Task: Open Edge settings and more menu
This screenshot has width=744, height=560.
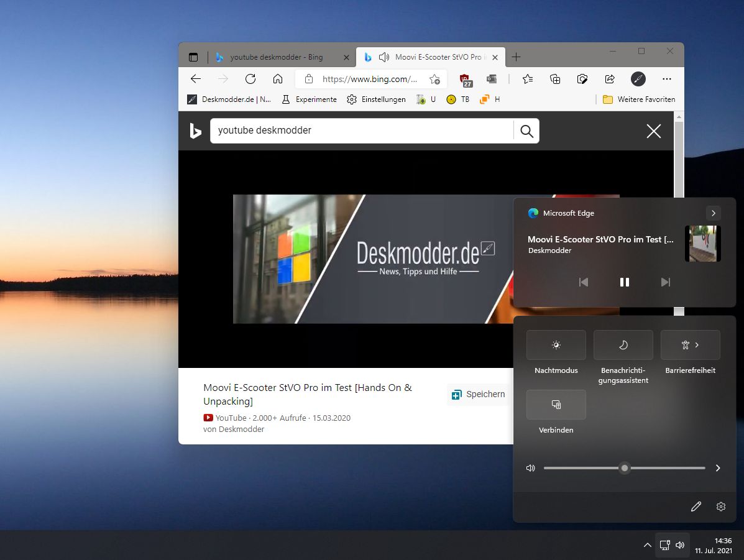Action: 667,80
